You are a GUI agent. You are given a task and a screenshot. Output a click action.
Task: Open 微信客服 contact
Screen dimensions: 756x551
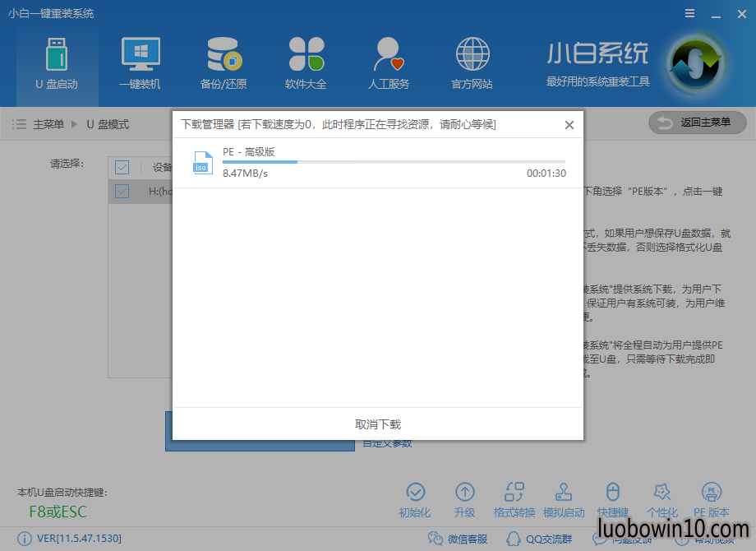[x=458, y=539]
